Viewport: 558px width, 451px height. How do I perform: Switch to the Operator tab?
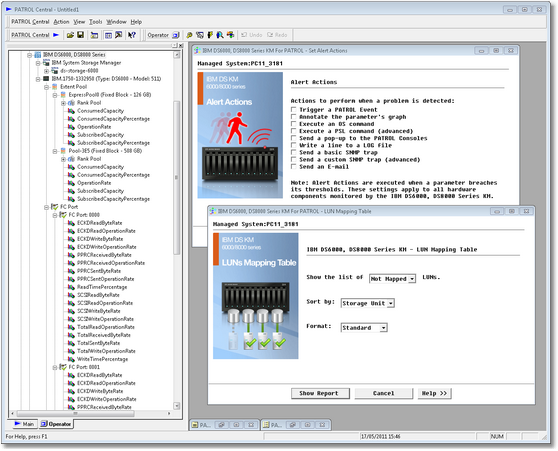(56, 424)
